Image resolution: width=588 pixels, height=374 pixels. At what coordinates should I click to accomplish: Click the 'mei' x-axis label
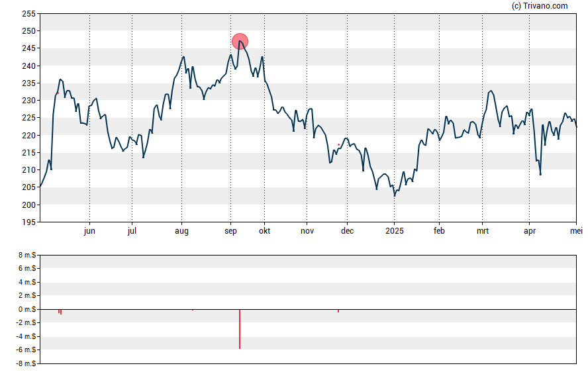pos(576,231)
